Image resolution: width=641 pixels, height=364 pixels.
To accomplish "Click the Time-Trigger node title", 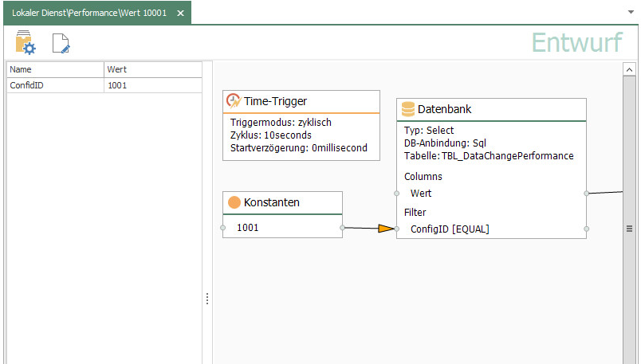I will tap(275, 101).
